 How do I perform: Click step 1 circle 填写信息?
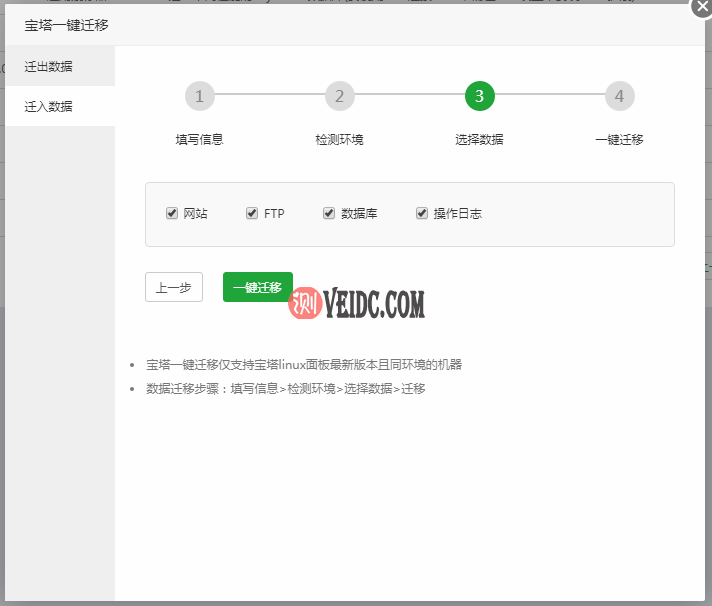tap(199, 96)
